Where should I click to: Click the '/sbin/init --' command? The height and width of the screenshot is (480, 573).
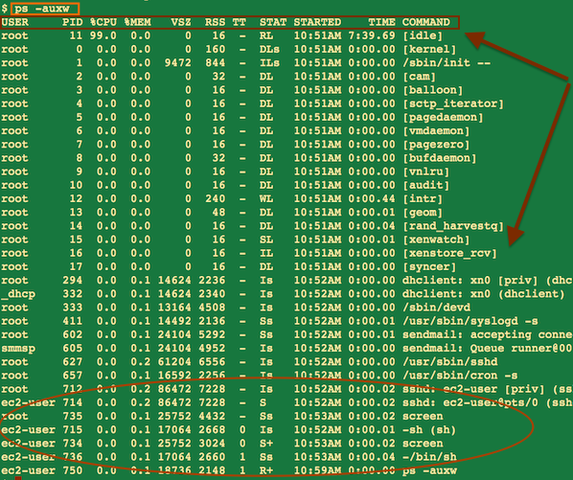pyautogui.click(x=446, y=63)
